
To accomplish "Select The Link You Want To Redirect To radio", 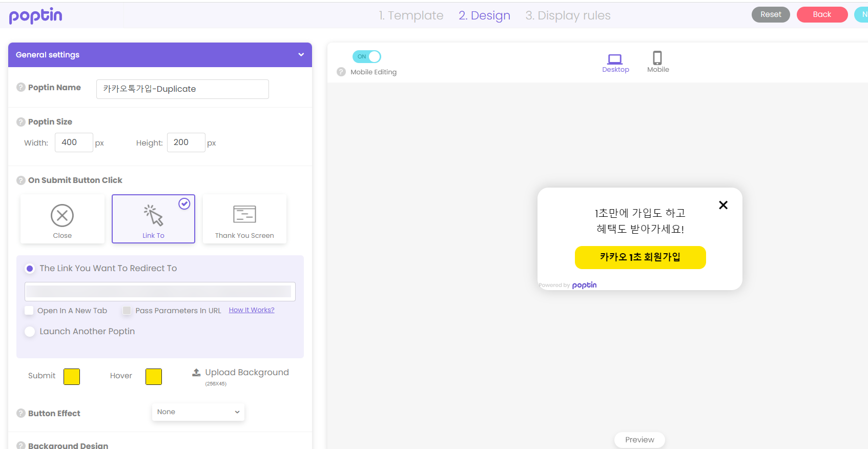I will [30, 269].
